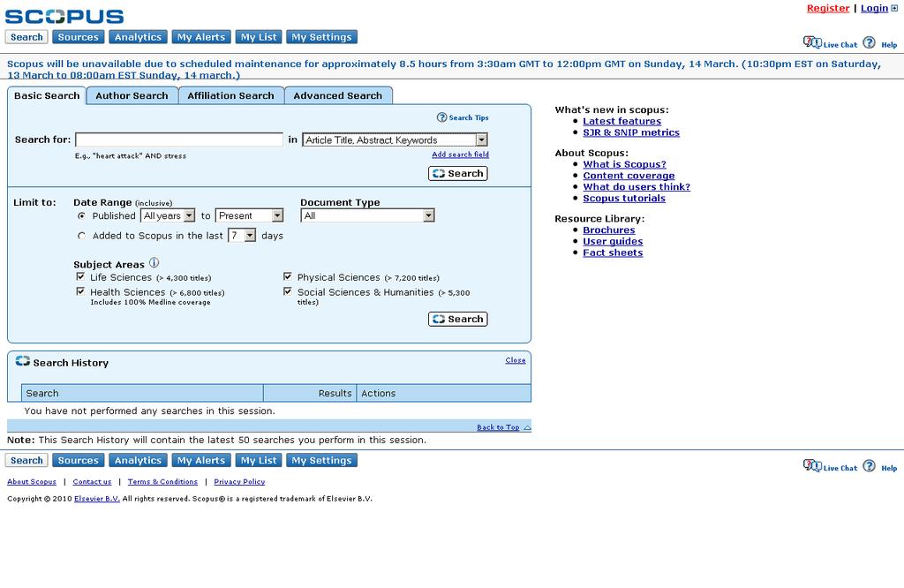The image size is (904, 588).
Task: Open the top My Alerts menu
Action: (201, 37)
